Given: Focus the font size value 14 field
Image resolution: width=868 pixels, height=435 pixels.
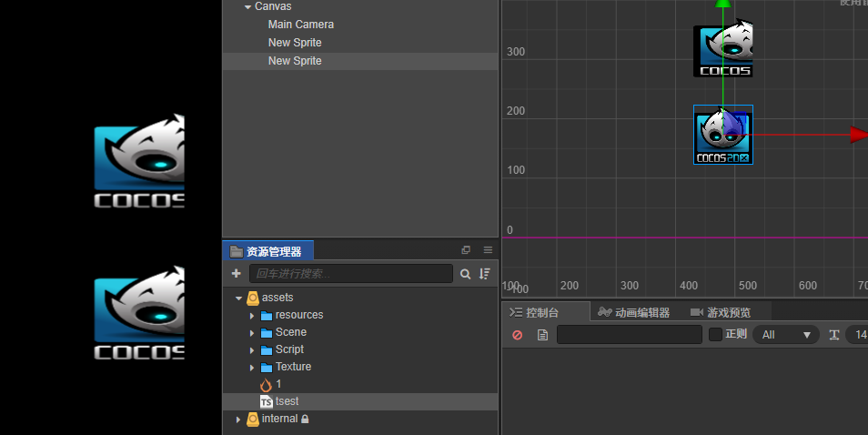Looking at the screenshot, I should click(x=857, y=334).
